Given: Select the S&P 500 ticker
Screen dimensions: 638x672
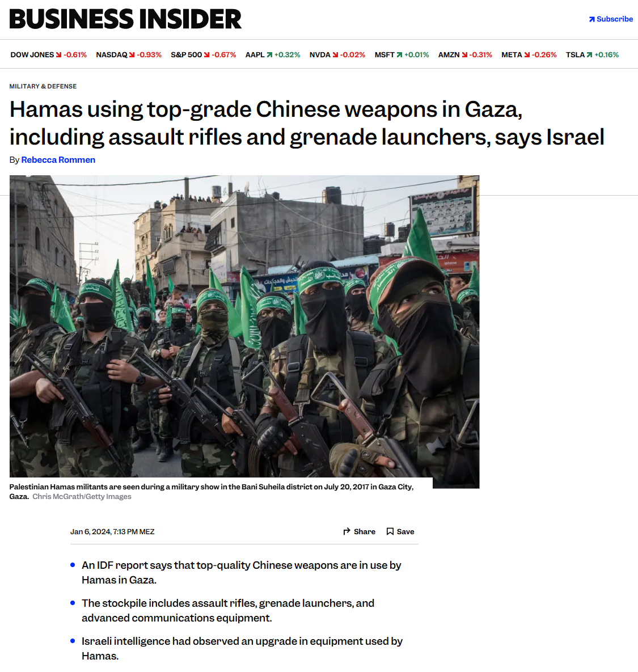Looking at the screenshot, I should [204, 55].
